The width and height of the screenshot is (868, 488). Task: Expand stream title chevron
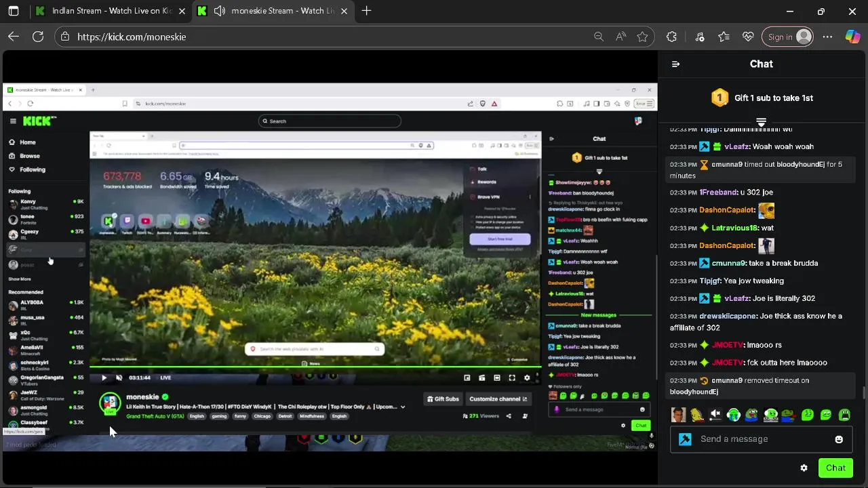tap(403, 407)
